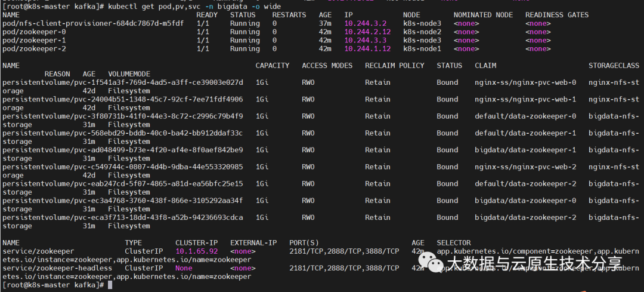Click the CAPACITY column header

pyautogui.click(x=273, y=66)
